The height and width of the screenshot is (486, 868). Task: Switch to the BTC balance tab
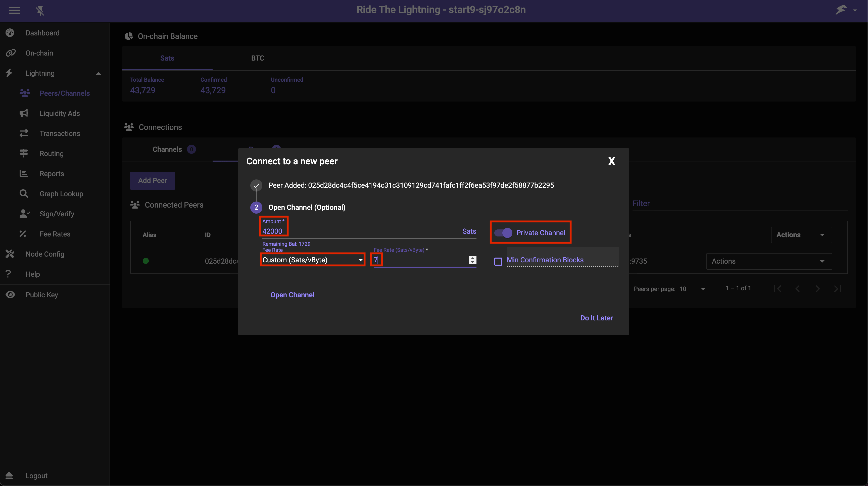click(x=258, y=58)
